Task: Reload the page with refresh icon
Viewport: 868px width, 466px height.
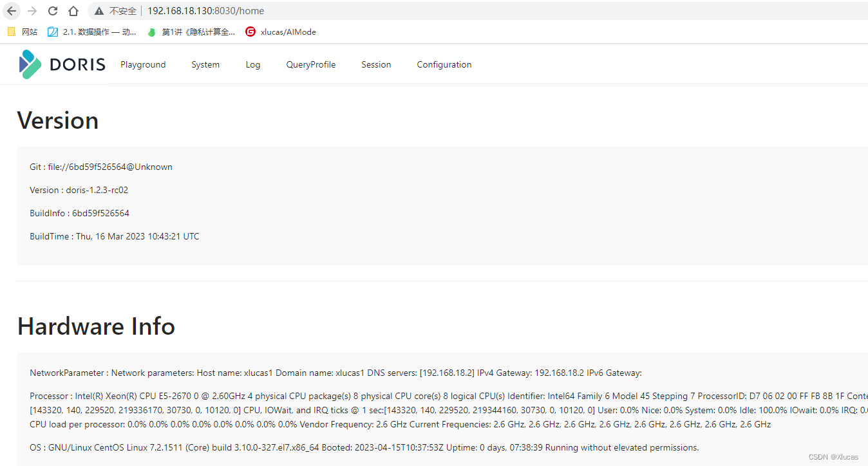Action: (53, 11)
